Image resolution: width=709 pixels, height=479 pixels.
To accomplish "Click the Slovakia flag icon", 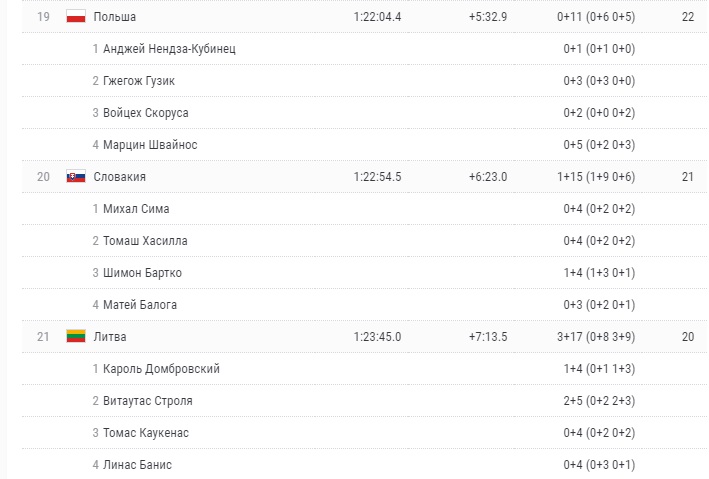I will click(75, 177).
